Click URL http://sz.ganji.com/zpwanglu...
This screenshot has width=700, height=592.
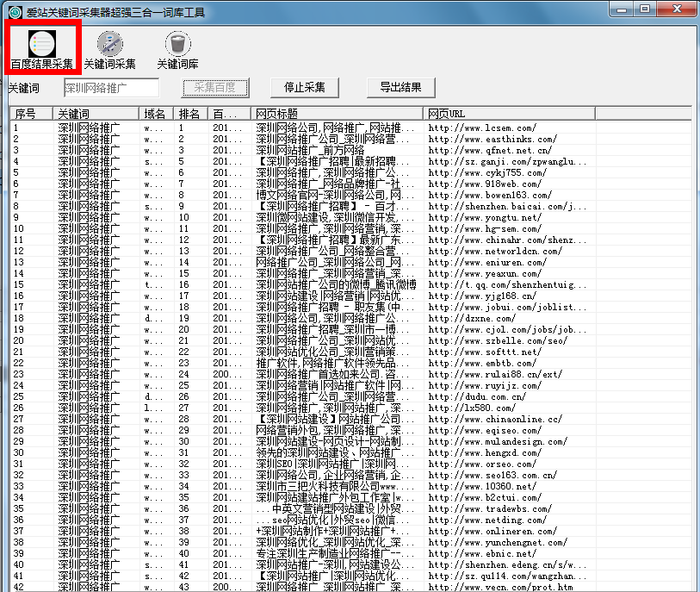[x=507, y=161]
